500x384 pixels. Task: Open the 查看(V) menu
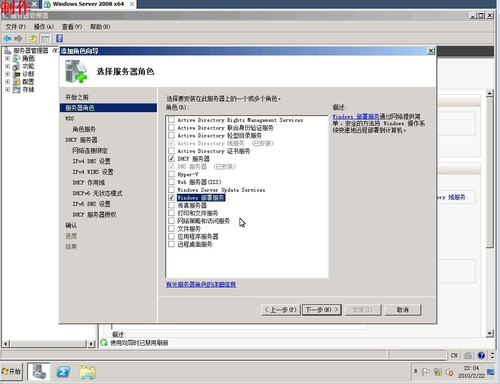[x=72, y=27]
